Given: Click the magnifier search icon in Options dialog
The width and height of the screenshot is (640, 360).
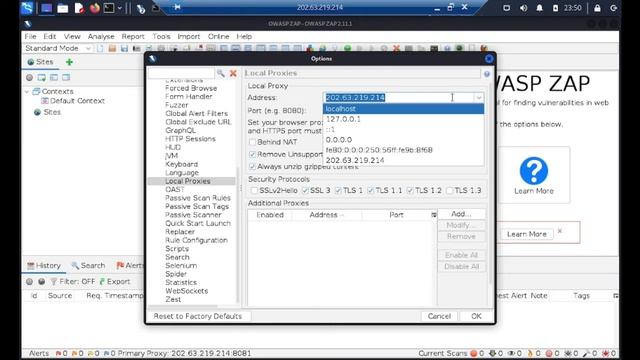Looking at the screenshot, I should [x=221, y=73].
